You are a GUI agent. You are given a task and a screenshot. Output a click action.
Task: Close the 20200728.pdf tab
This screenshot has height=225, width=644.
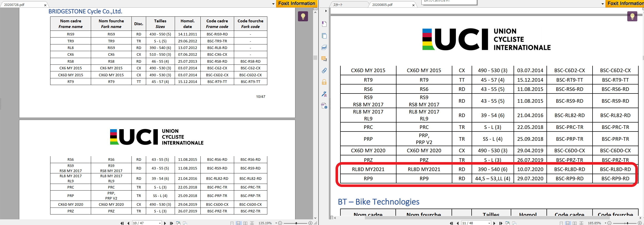45,5
